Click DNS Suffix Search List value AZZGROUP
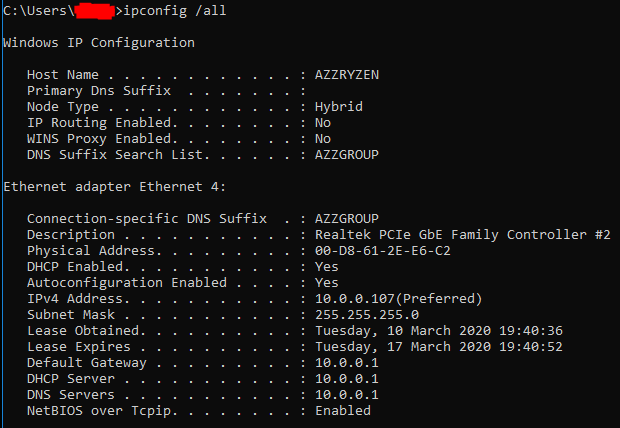This screenshot has height=428, width=620. pos(347,155)
